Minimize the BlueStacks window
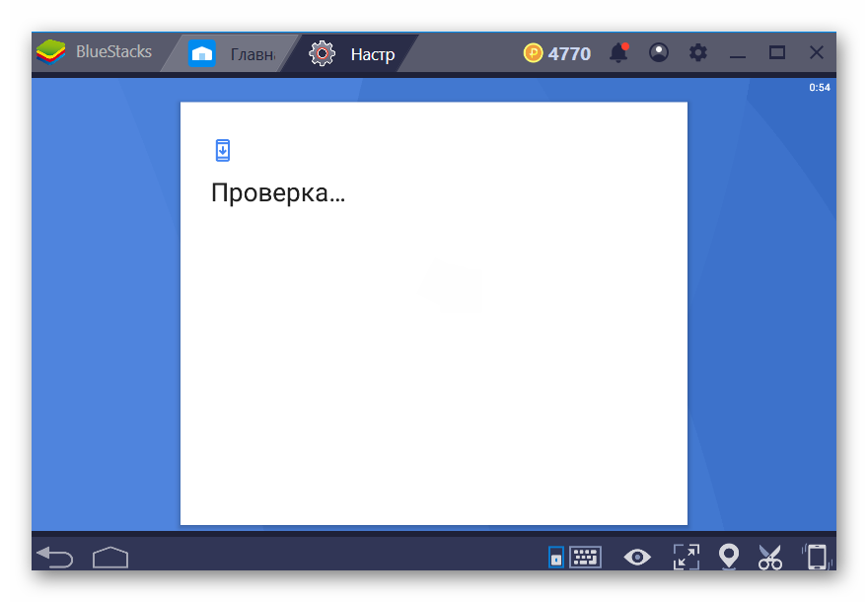 (x=739, y=53)
